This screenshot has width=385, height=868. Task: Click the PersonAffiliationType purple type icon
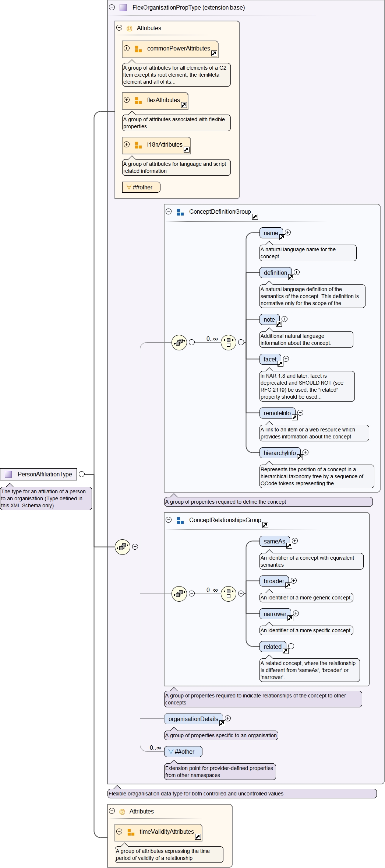8,474
